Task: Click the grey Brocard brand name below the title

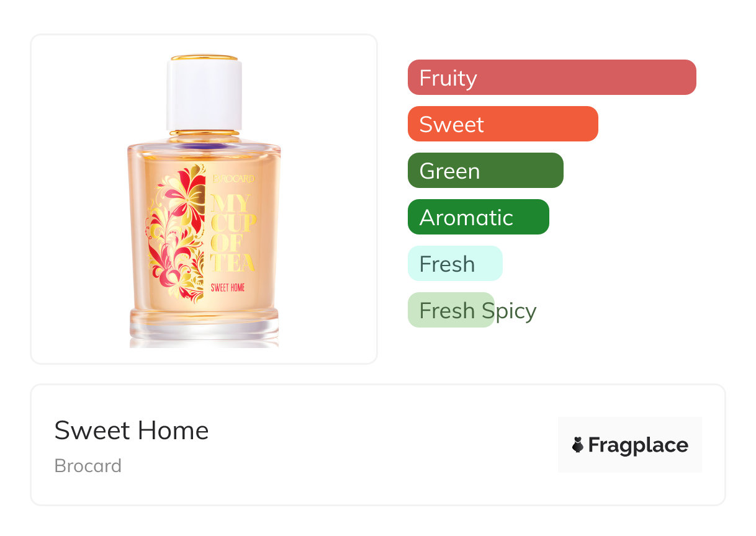Action: click(88, 466)
